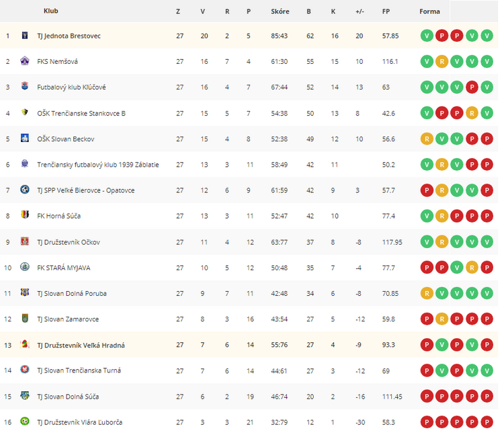Click the TJ Družstevník Vlára Ľuborča crest
Image resolution: width=504 pixels, height=439 pixels.
coord(25,421)
